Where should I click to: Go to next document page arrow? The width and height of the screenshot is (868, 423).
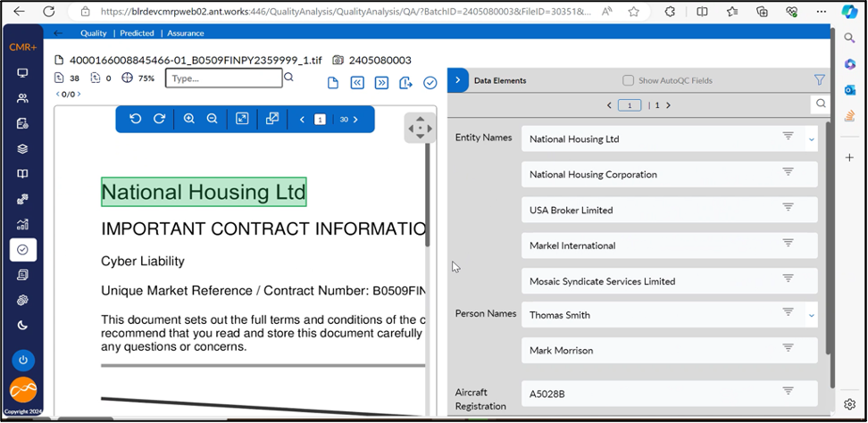(x=356, y=119)
